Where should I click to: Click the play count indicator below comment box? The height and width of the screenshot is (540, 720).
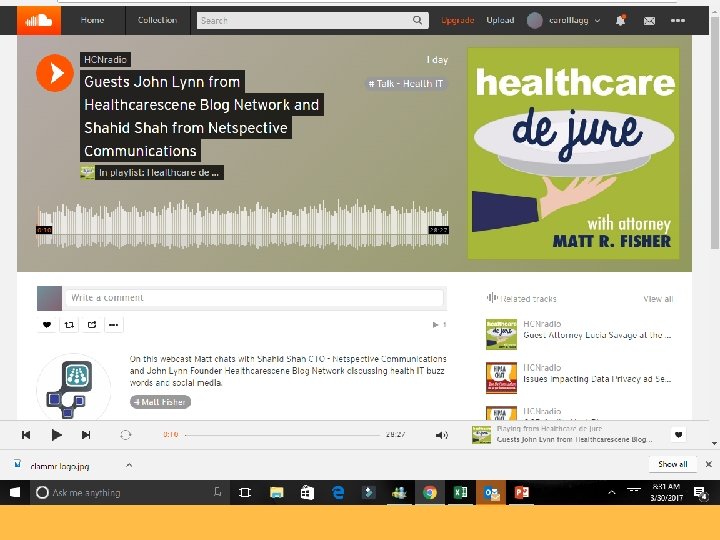pyautogui.click(x=439, y=325)
